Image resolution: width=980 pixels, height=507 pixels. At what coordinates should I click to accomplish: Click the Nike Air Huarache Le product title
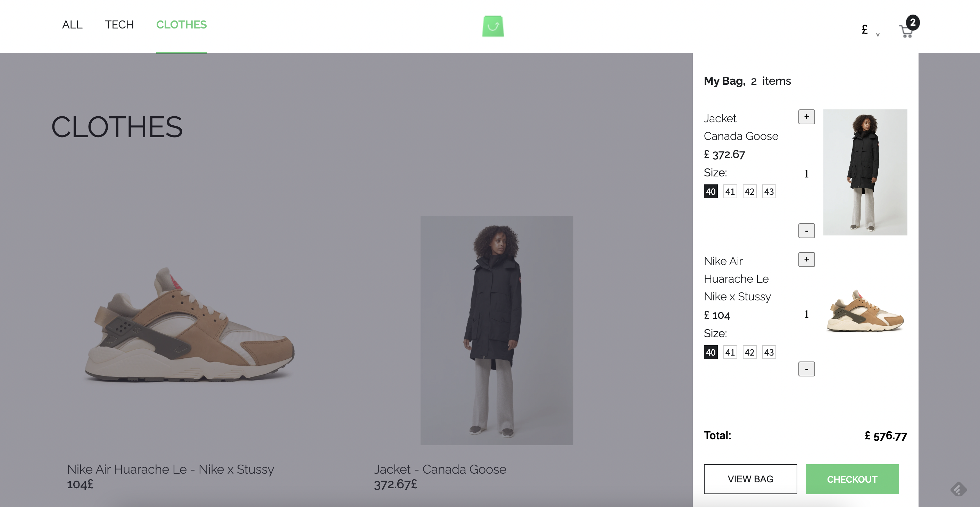click(171, 469)
